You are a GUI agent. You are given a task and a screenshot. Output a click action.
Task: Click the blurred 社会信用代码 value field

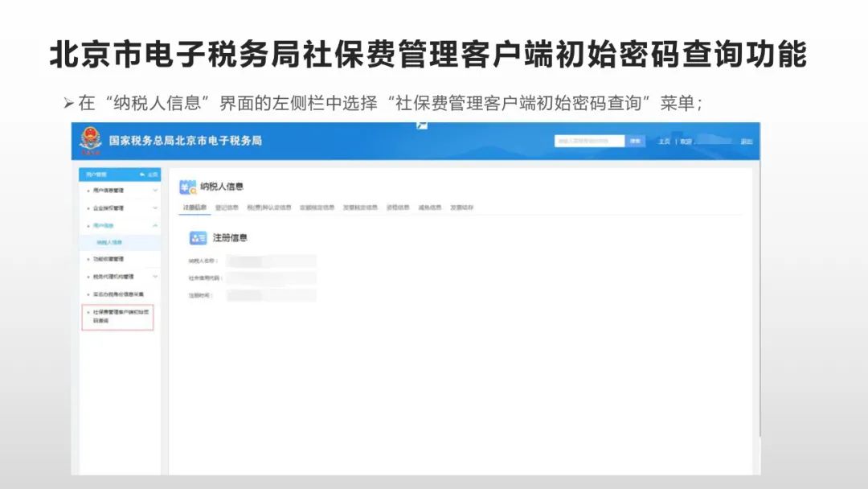click(x=272, y=278)
